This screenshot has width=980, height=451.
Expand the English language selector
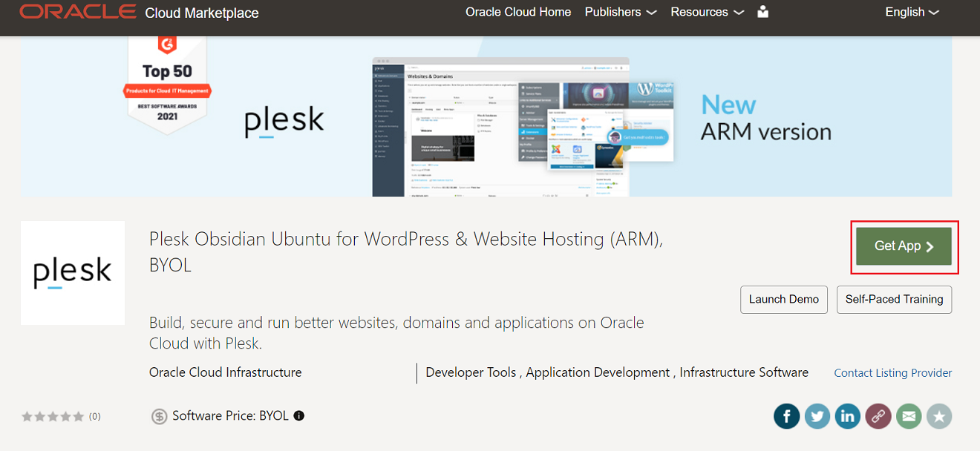[912, 12]
